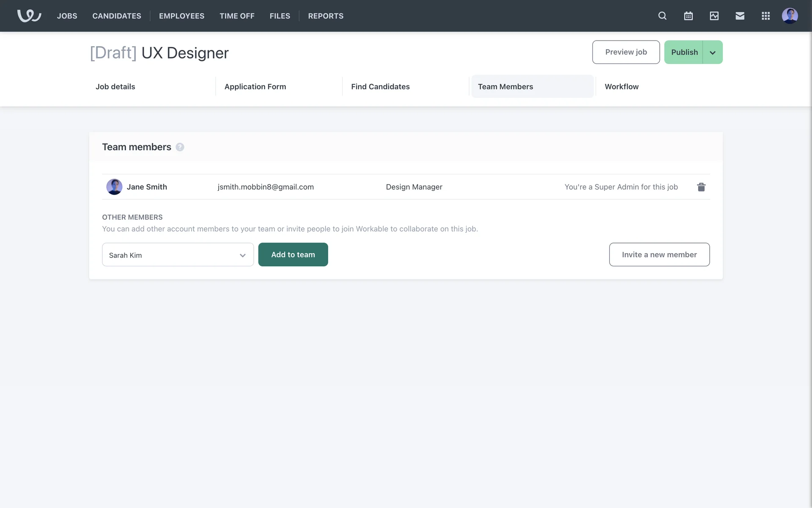Open the user profile avatar menu
This screenshot has height=508, width=812.
790,16
